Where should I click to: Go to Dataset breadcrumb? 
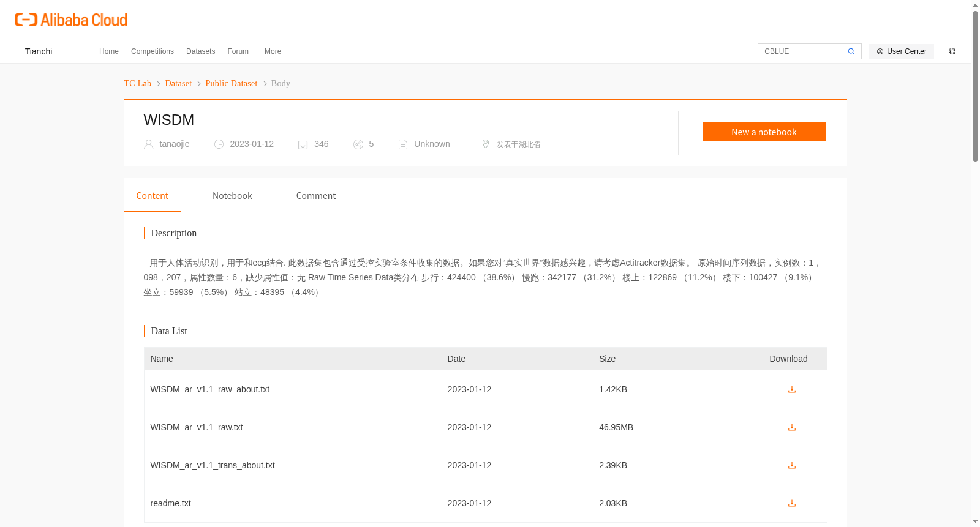pos(178,83)
